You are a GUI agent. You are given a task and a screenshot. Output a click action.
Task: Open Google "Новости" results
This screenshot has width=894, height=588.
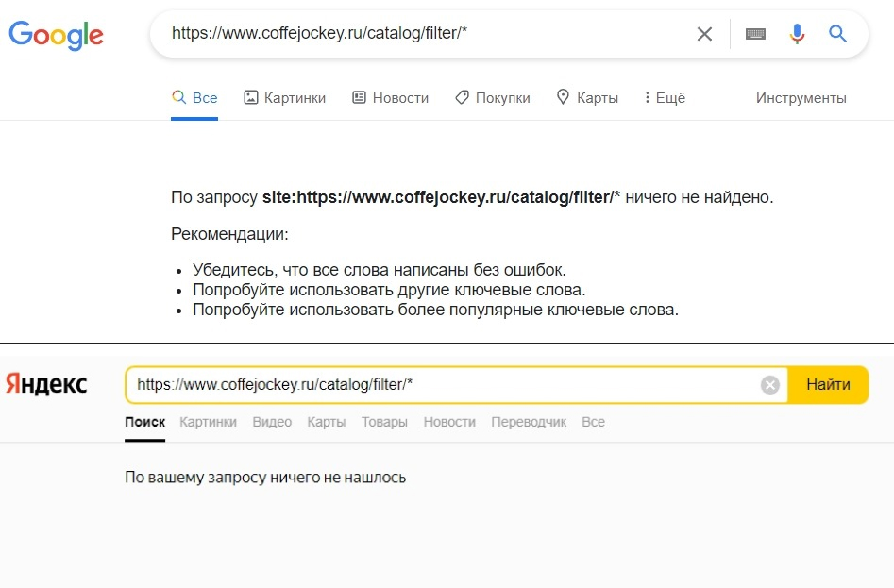[x=390, y=98]
